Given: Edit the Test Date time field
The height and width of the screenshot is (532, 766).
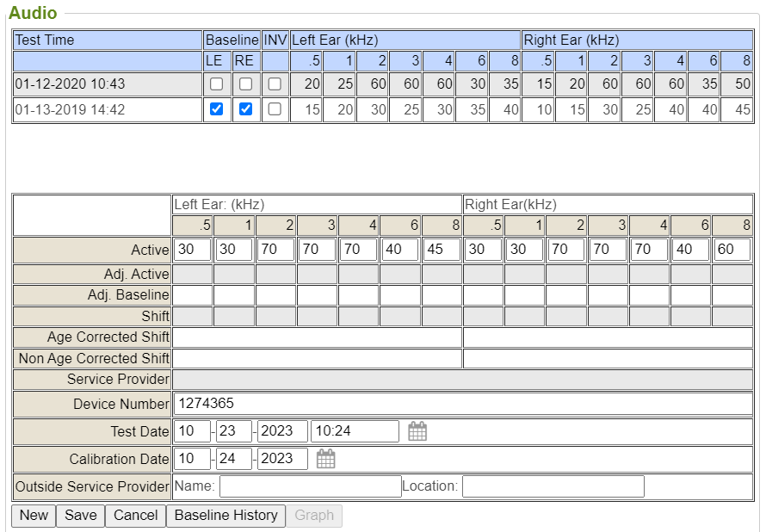Looking at the screenshot, I should coord(354,431).
